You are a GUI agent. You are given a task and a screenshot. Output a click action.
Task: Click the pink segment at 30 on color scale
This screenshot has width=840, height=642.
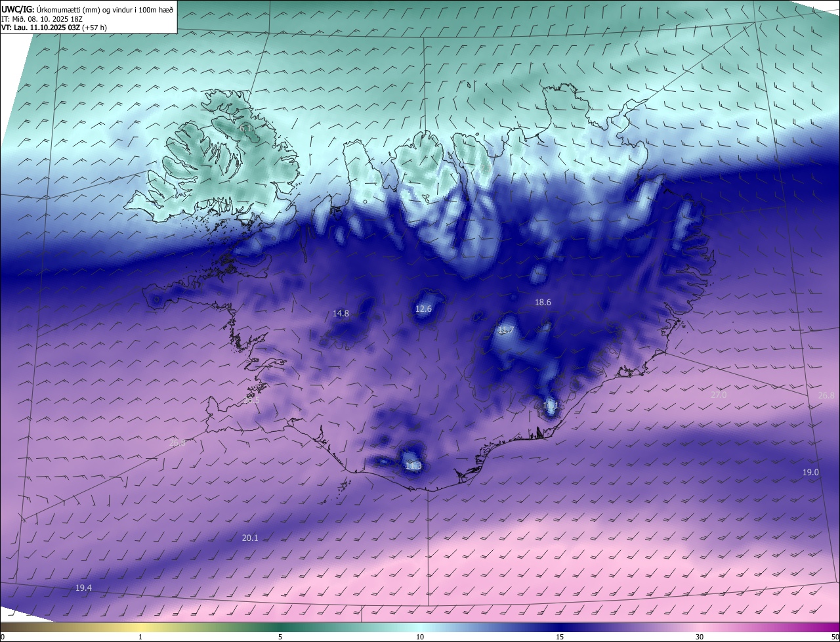tap(700, 628)
